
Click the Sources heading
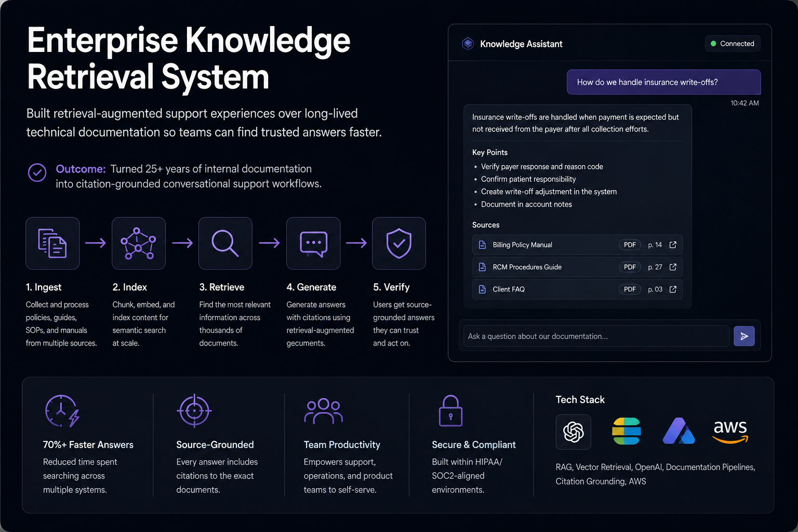tap(486, 225)
